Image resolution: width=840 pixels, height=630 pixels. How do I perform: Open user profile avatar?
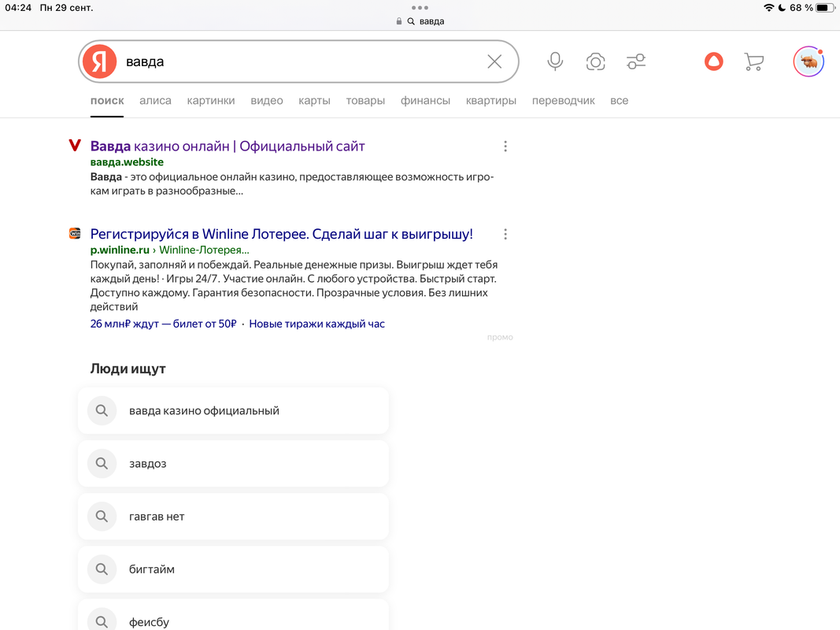(809, 61)
